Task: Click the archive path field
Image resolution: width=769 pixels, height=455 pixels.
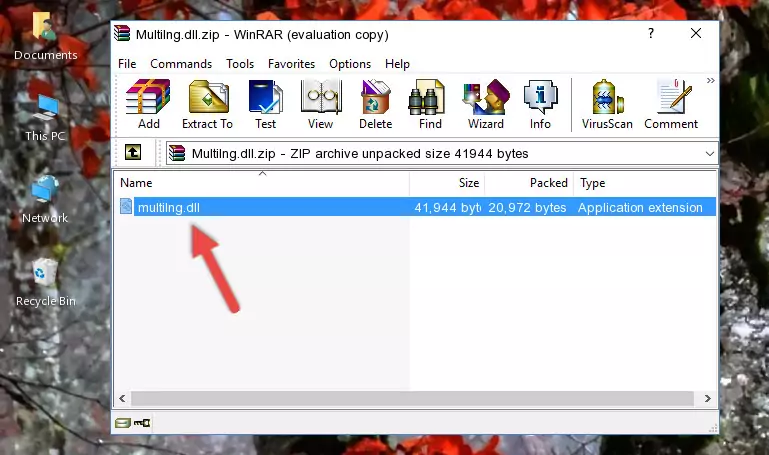Action: click(441, 153)
